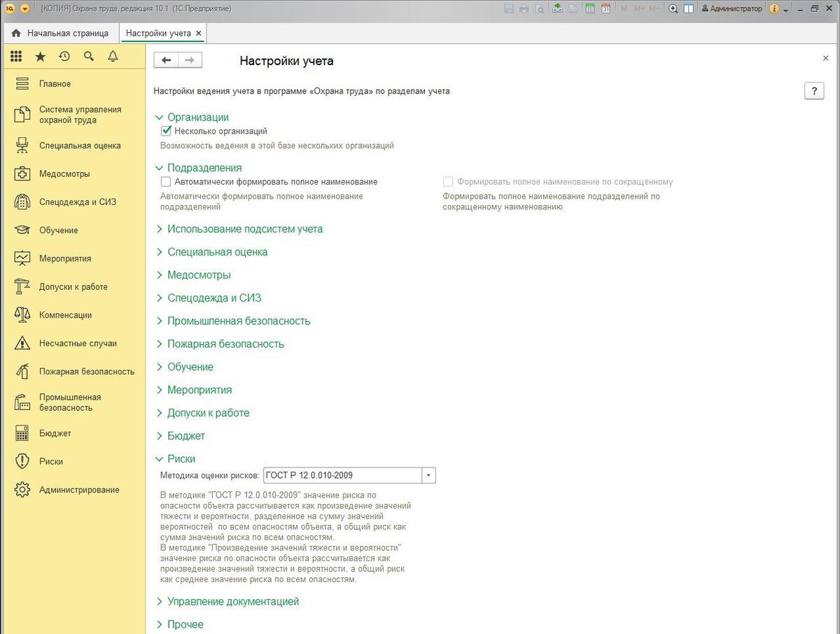This screenshot has width=840, height=634.
Task: Open the info icon in title bar
Action: 774,9
